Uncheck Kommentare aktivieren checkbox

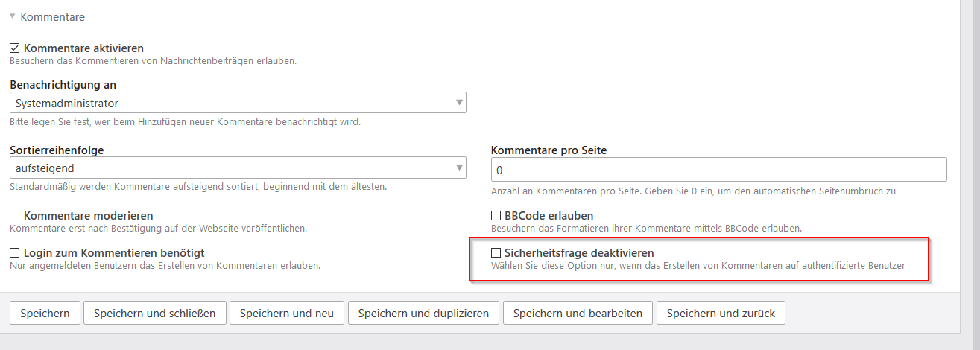[15, 48]
